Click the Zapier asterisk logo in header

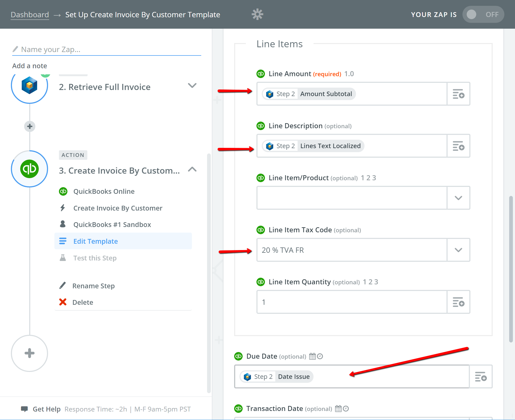tap(257, 14)
